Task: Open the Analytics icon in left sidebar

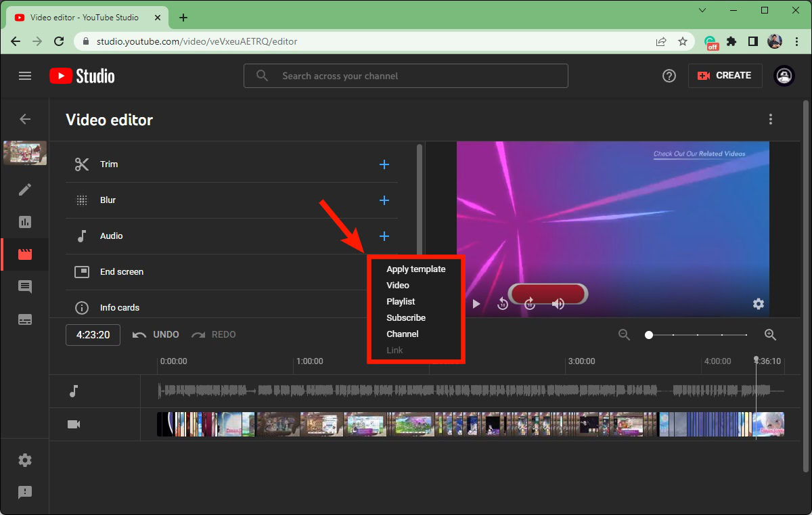Action: (25, 222)
